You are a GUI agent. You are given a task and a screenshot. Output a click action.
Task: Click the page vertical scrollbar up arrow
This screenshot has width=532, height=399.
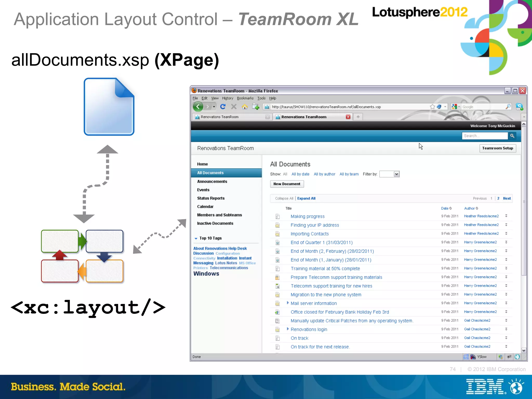point(524,124)
